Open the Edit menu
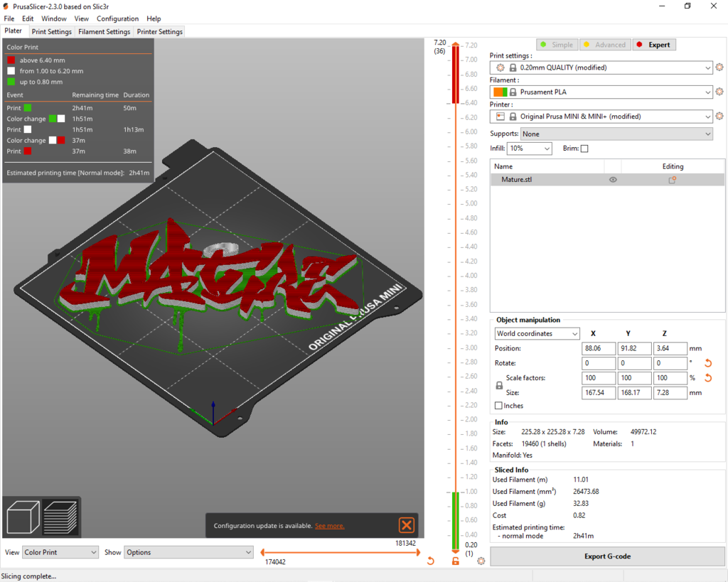This screenshot has height=582, width=728. click(x=28, y=18)
